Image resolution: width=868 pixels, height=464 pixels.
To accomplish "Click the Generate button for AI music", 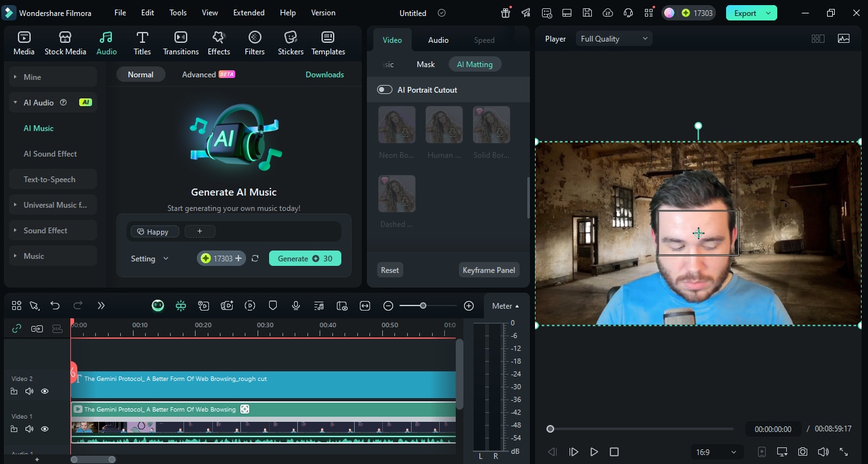I will pyautogui.click(x=305, y=258).
